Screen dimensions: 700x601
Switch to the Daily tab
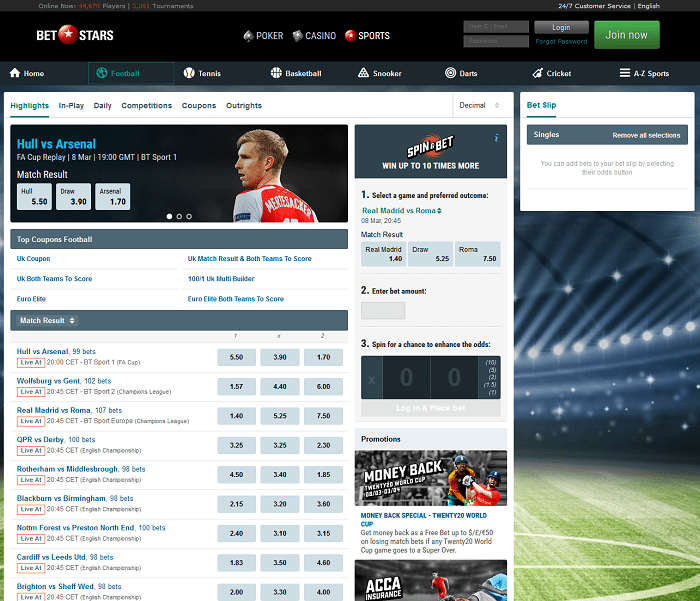pyautogui.click(x=103, y=105)
